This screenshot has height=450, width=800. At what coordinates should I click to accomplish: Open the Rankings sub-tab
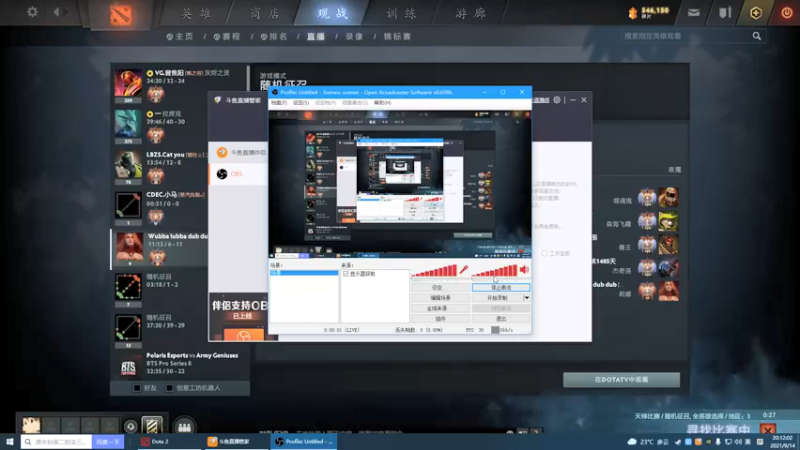coord(274,37)
